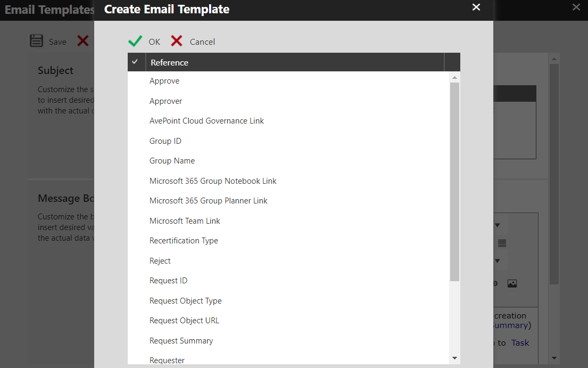Click the red X icon next to Cancel
This screenshot has width=588, height=368.
(x=176, y=40)
